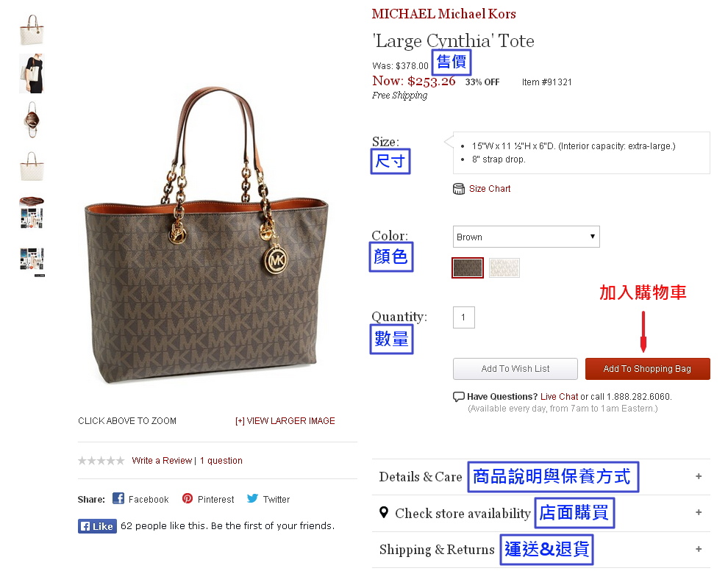Click the Quantity input field
This screenshot has width=728, height=571.
tap(464, 317)
